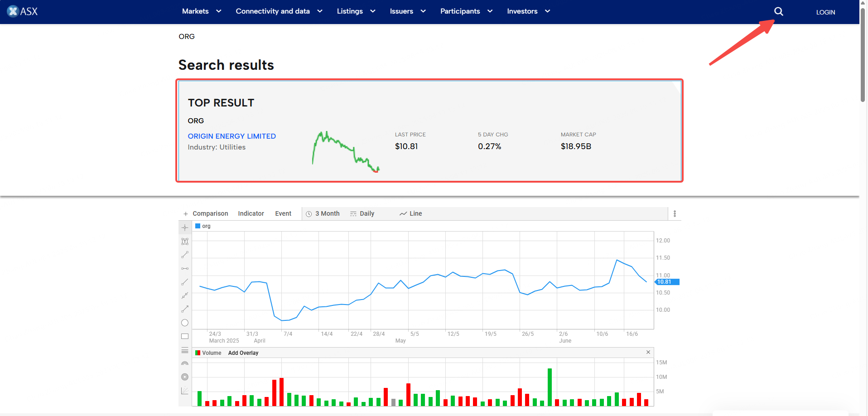This screenshot has height=416, width=868.
Task: Open the site search magnifier icon
Action: [x=778, y=11]
